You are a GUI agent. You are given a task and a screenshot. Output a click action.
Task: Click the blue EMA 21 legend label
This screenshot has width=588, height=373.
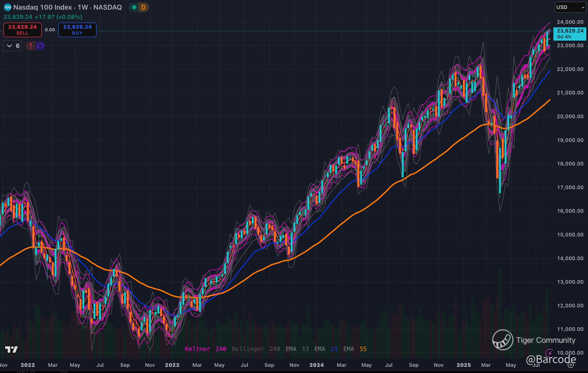click(x=326, y=349)
